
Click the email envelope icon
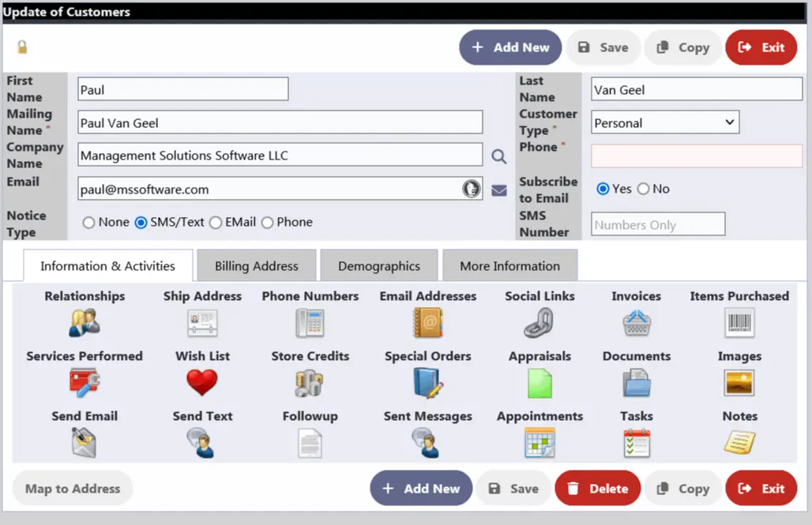(x=499, y=189)
